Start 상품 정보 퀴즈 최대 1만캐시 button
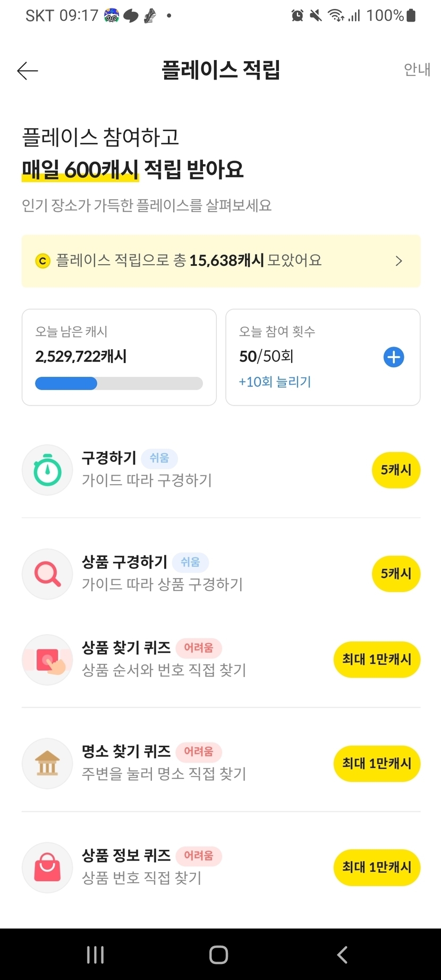The image size is (441, 980). [x=377, y=867]
